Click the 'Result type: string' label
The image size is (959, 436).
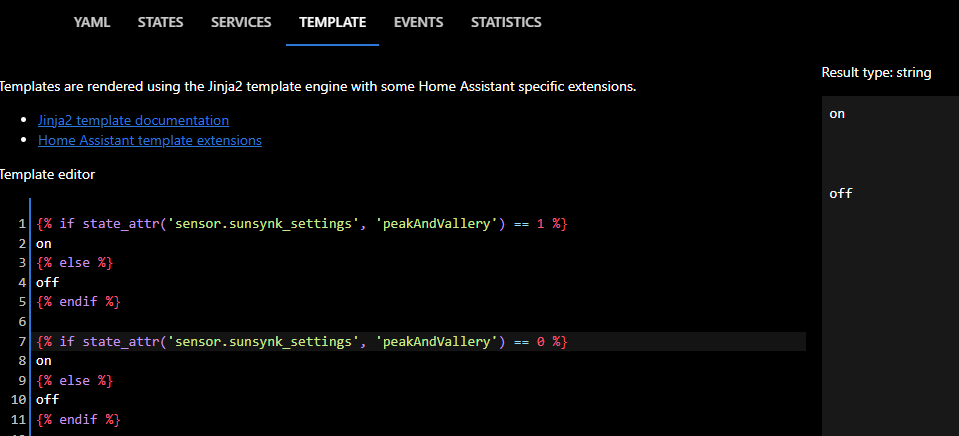[x=876, y=73]
